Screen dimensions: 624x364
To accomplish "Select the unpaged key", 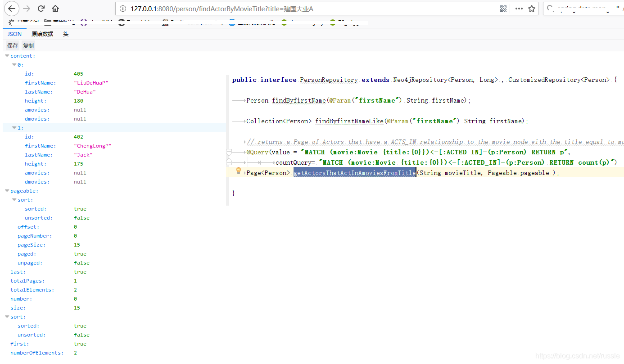I will click(x=30, y=263).
